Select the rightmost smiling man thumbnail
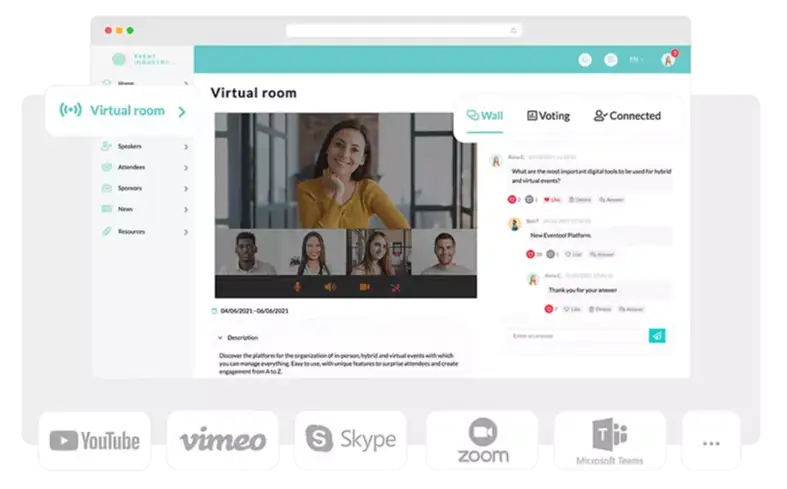 [x=444, y=252]
